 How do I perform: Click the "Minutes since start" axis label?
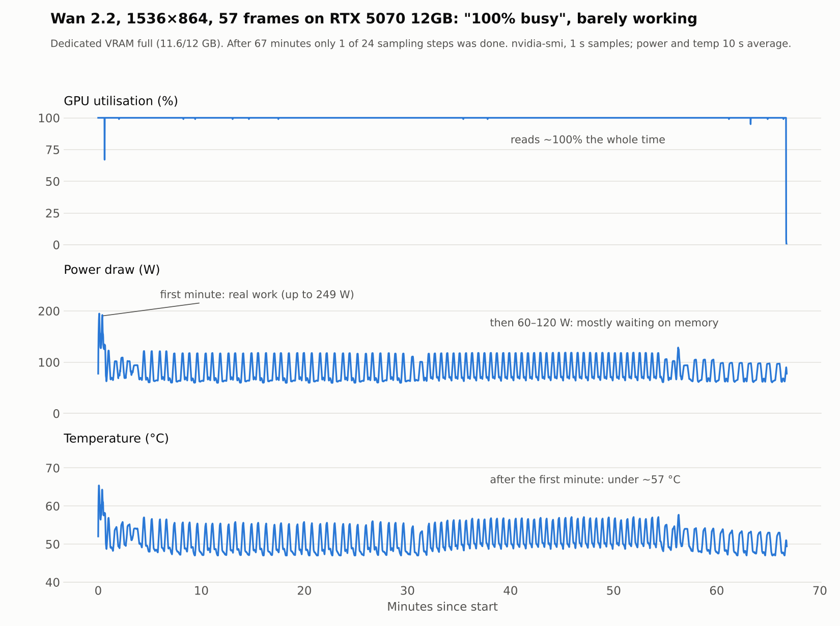click(x=442, y=607)
